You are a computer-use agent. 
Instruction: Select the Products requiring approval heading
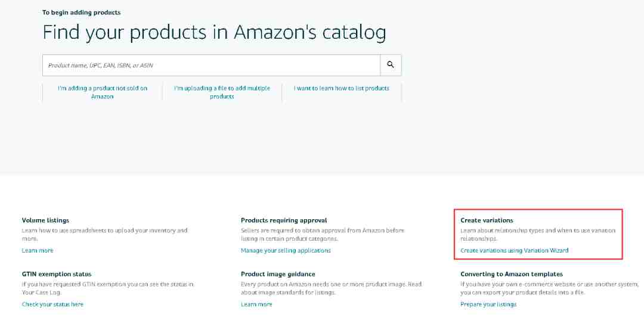point(284,220)
